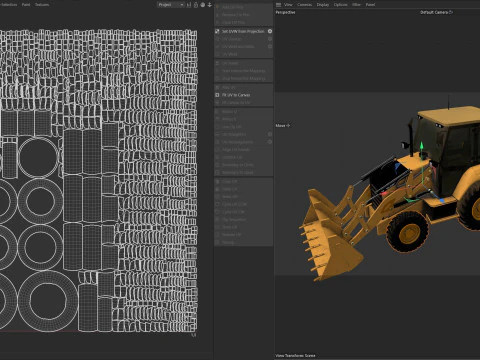This screenshot has height=360, width=480.
Task: Open the viewport Cameras menu
Action: [x=304, y=5]
